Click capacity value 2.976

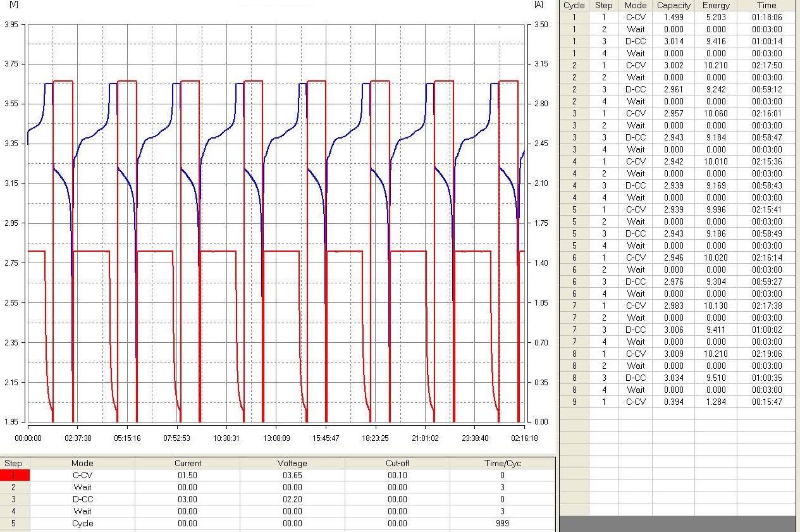(674, 281)
